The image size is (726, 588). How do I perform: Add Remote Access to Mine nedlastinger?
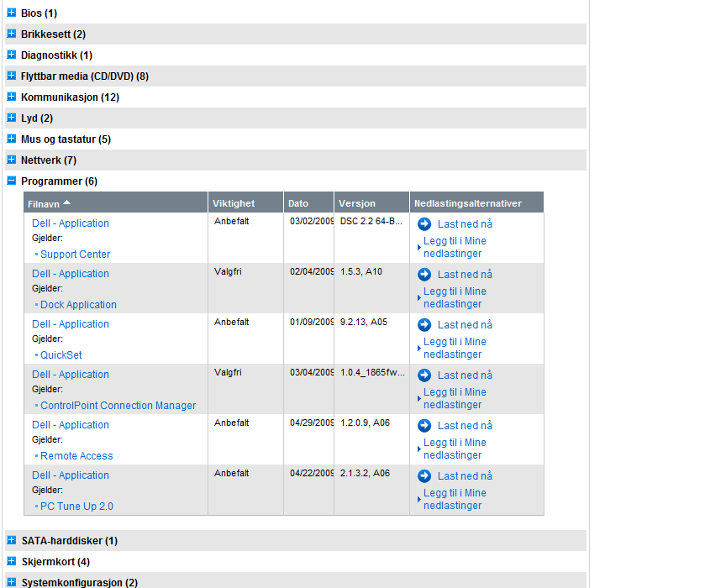455,449
